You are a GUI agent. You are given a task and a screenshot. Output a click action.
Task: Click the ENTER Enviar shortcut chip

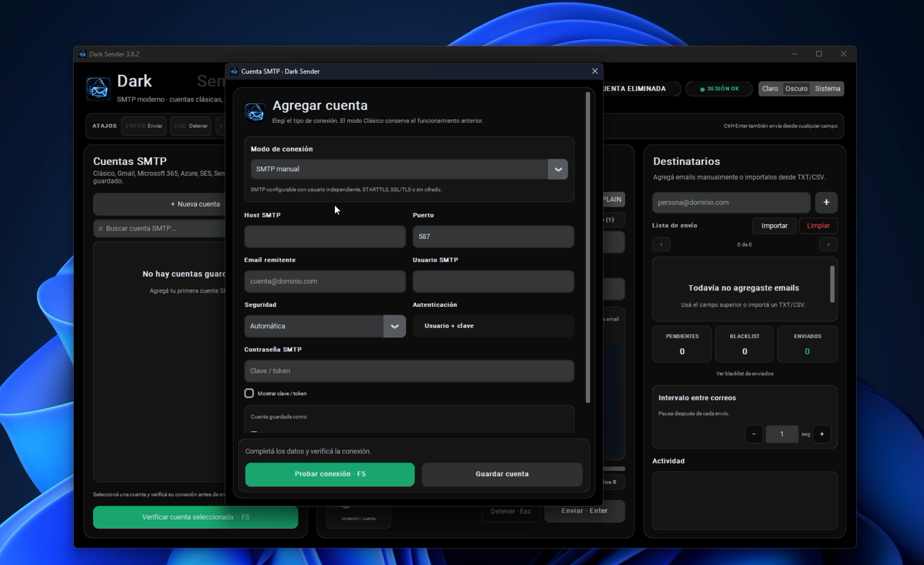(144, 126)
